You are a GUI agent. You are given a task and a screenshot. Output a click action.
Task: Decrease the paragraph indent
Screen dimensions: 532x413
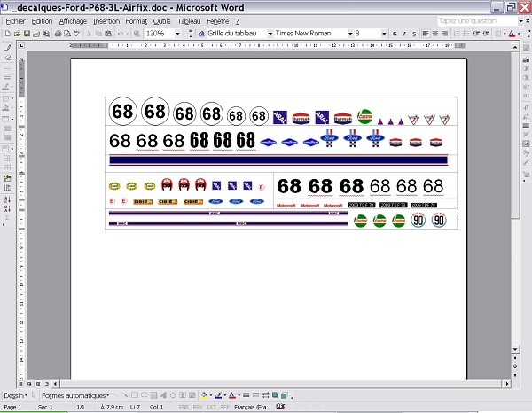coord(476,34)
